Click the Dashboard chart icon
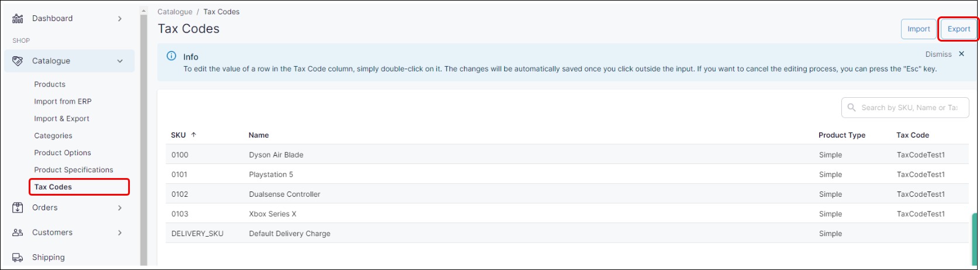Screen dimensions: 980x270 tap(18, 19)
